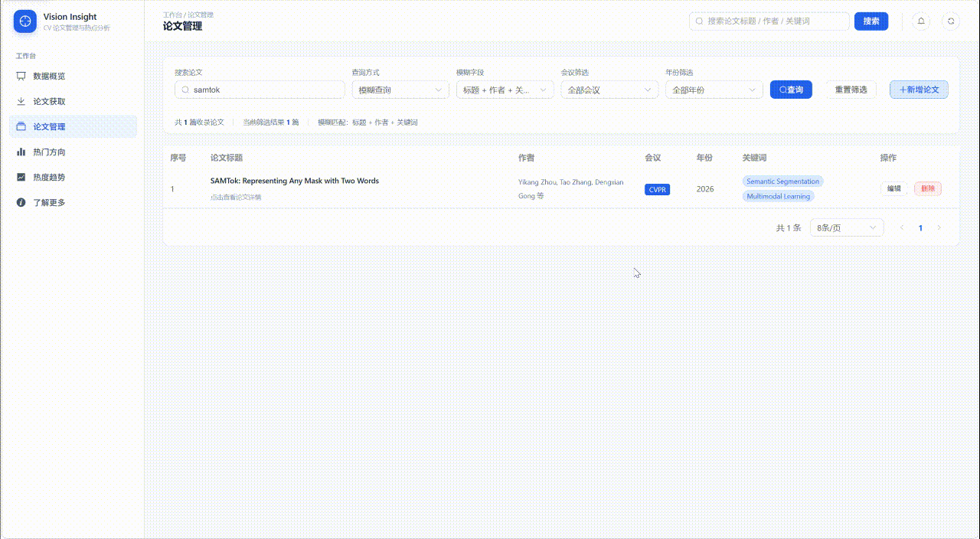Click the blue 查询 button
Screen dimensions: 980x539
pos(791,90)
